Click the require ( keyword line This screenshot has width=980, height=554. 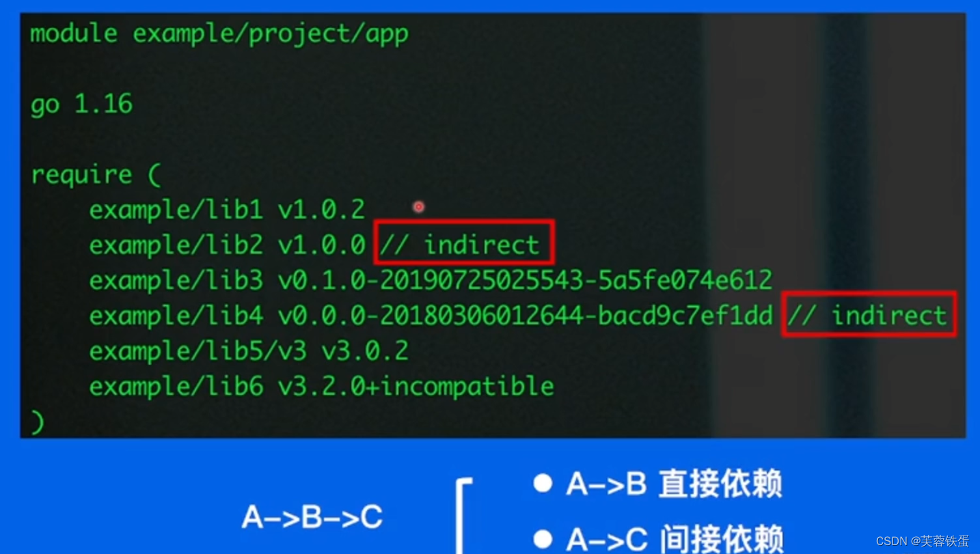pos(96,175)
